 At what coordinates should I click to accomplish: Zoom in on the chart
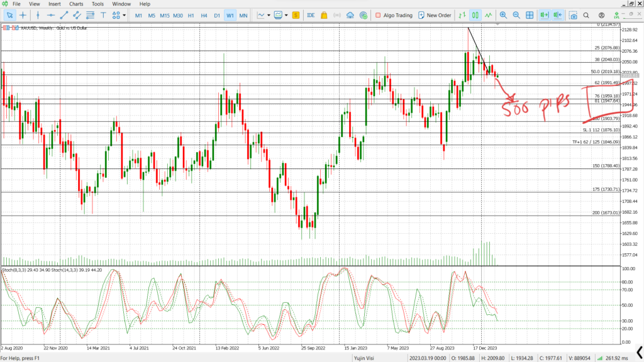[x=503, y=15]
